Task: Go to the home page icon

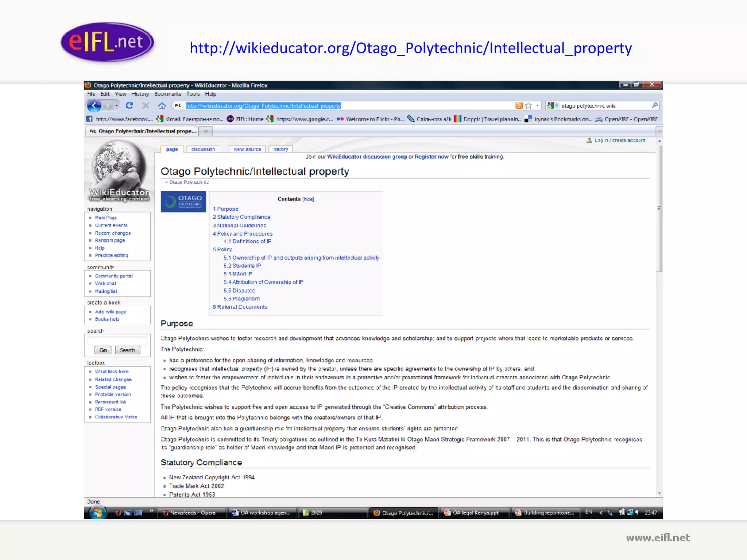Action: [x=162, y=105]
